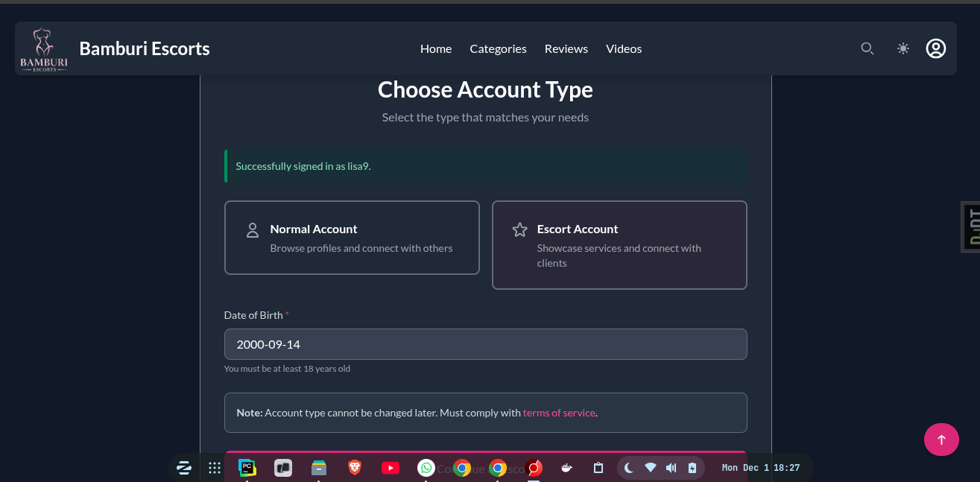Open the Videos nav item
This screenshot has height=482, width=980.
(x=624, y=48)
